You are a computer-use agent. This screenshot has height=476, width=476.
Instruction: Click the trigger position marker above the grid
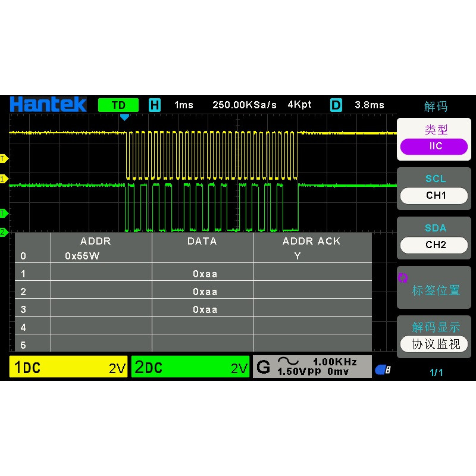(x=125, y=117)
